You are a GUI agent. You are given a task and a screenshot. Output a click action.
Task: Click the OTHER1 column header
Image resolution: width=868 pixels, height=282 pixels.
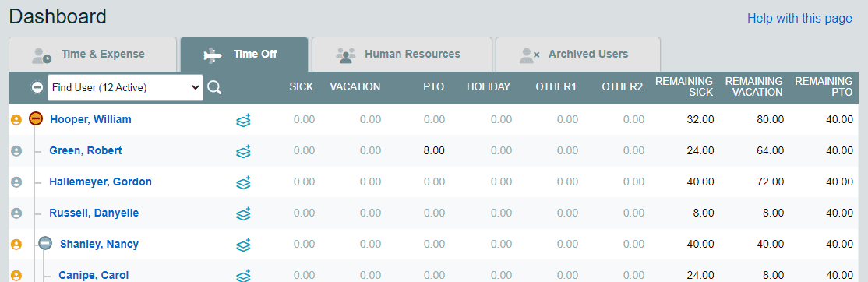pos(556,86)
